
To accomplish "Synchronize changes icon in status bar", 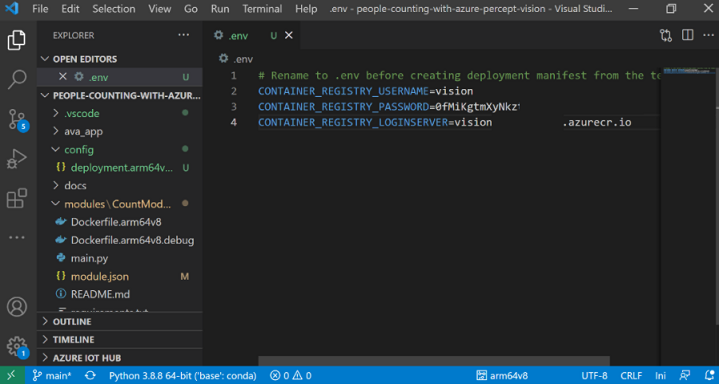I will pos(90,376).
